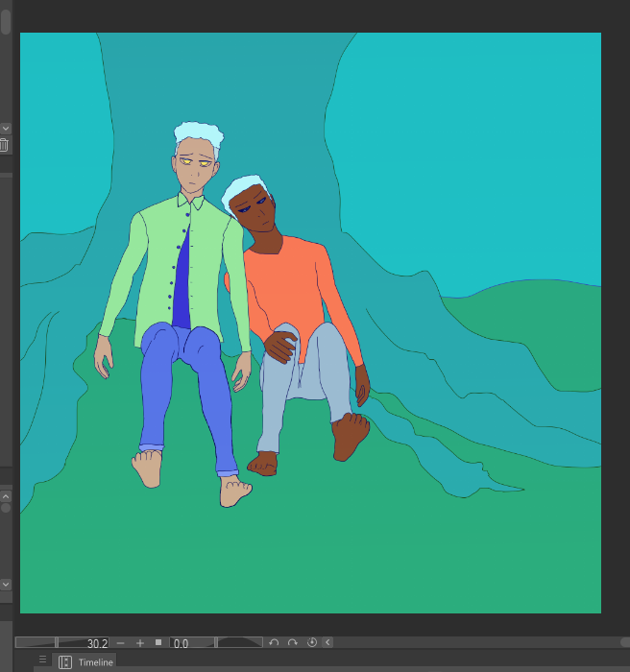
Task: Rotate the canvas right with the clockwise arrow
Action: point(293,642)
